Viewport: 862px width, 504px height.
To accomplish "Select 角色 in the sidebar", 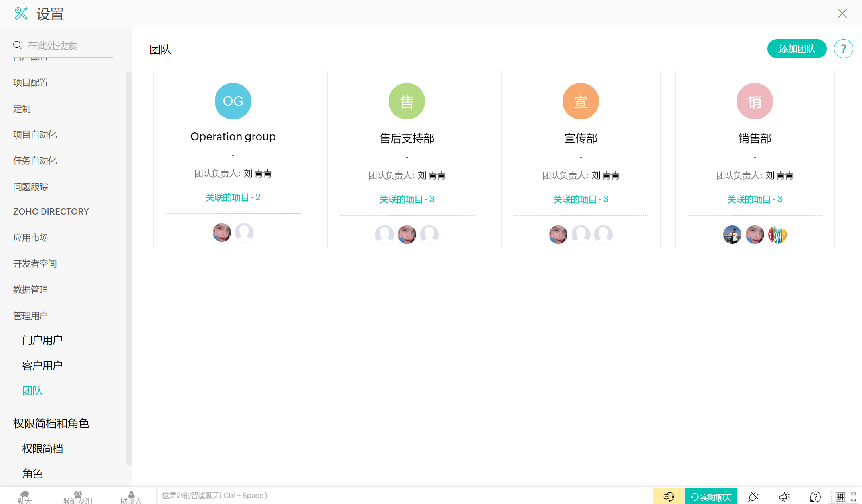I will pos(33,474).
